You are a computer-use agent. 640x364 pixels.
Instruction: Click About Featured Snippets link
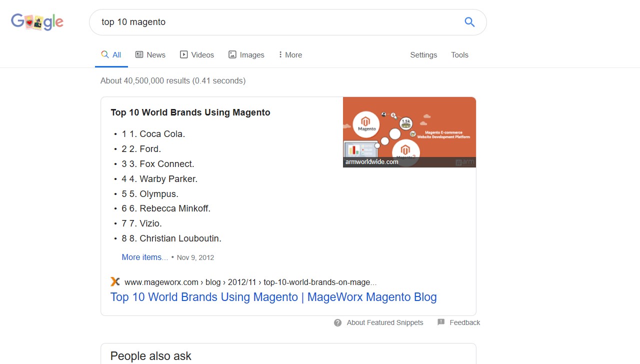384,322
